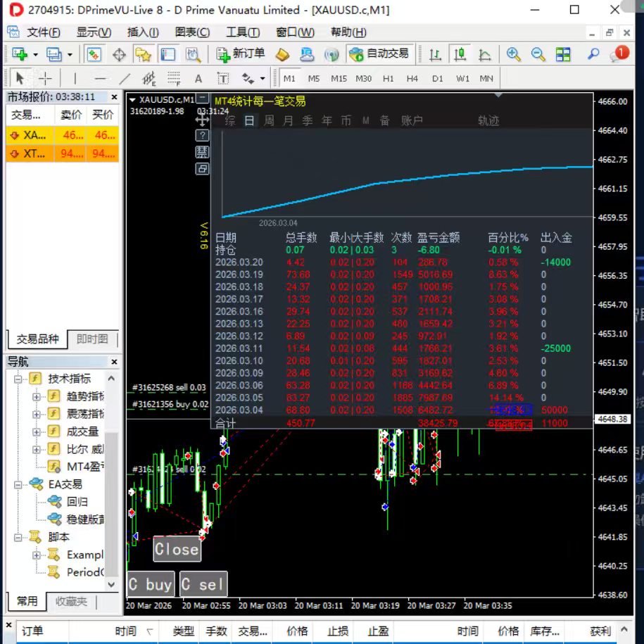Open the 文件(F) menu
The image size is (644, 644).
click(43, 32)
